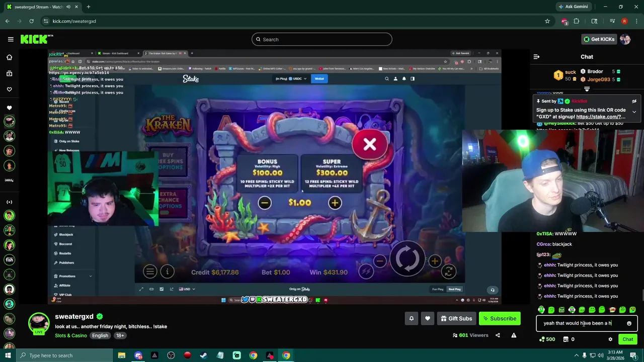Mute the sweatergxd Stream tab audio icon

pyautogui.click(x=68, y=7)
